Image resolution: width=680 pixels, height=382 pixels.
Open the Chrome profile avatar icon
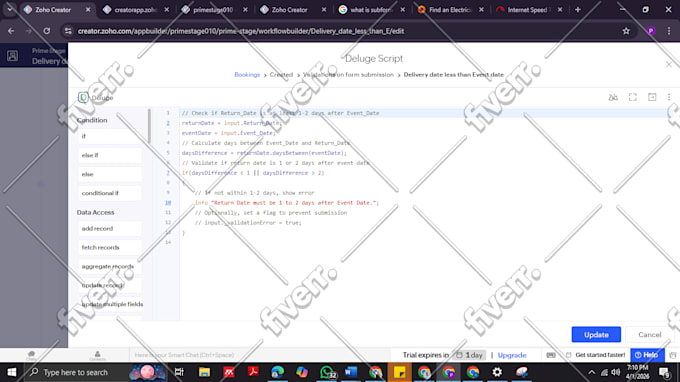click(x=651, y=31)
